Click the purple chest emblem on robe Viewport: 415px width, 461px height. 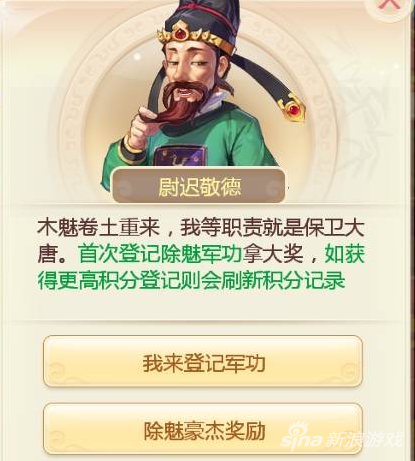[179, 156]
